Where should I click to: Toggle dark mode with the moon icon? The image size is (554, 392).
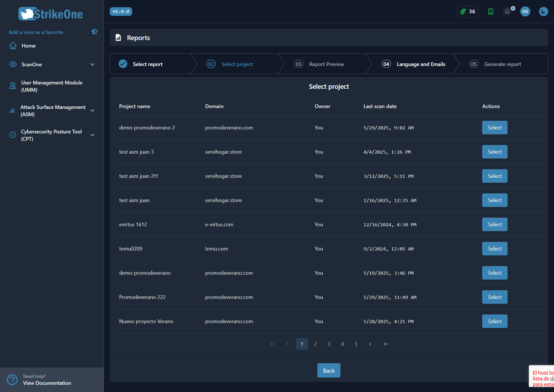coord(544,12)
